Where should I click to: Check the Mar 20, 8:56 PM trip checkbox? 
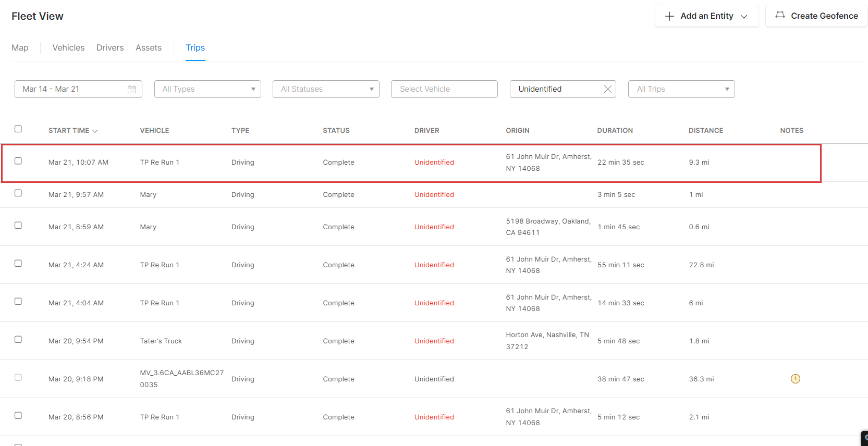click(x=18, y=415)
